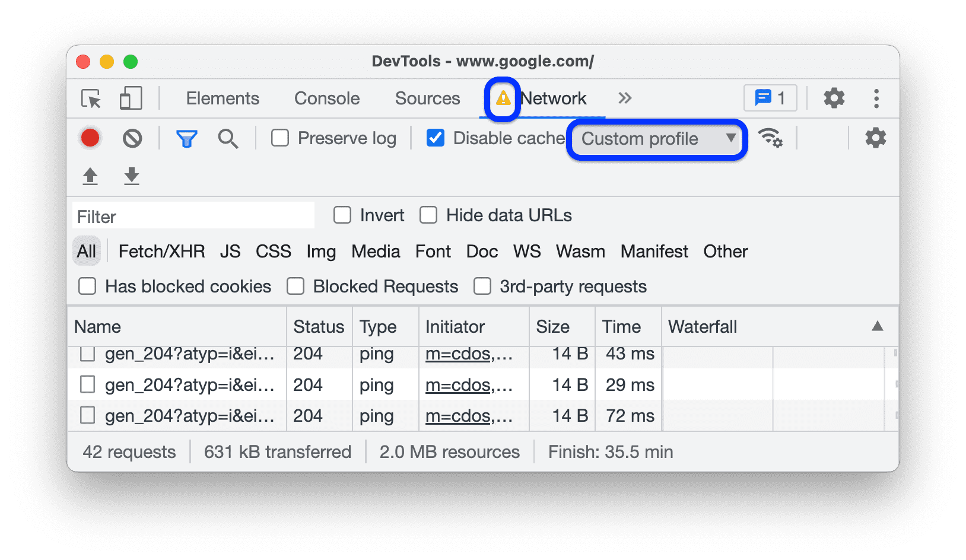Disable the Disable cache option
This screenshot has width=966, height=560.
point(436,138)
